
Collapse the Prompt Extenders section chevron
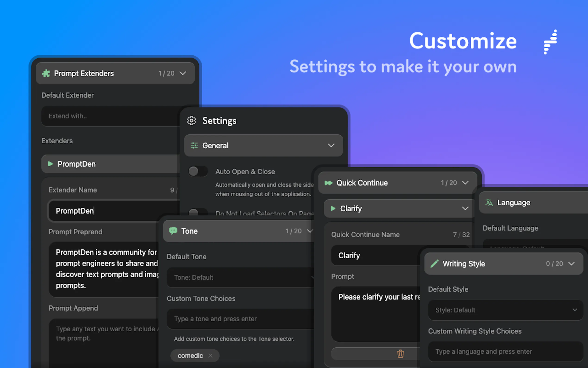tap(183, 73)
